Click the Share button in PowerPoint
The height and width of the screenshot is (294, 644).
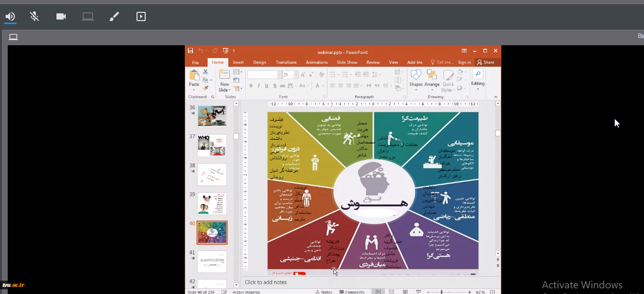click(x=485, y=62)
